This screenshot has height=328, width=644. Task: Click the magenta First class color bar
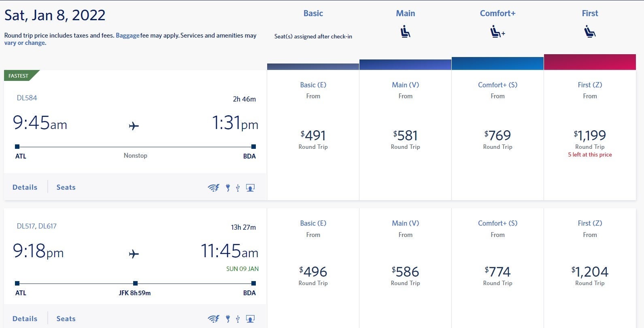(590, 62)
